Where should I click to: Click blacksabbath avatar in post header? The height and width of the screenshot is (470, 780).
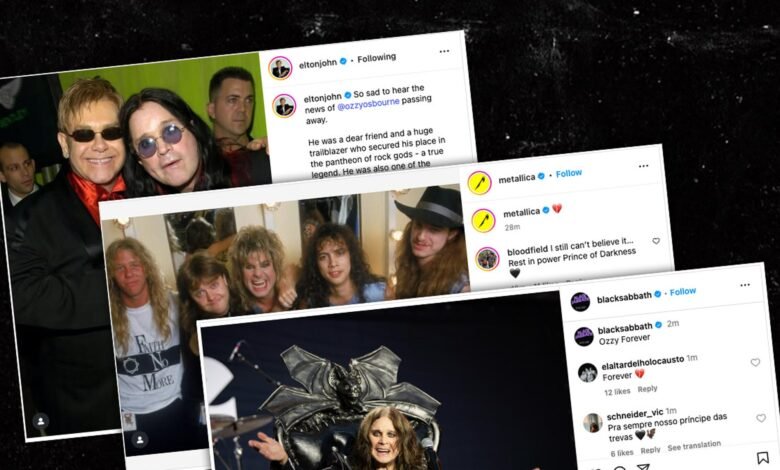point(580,301)
